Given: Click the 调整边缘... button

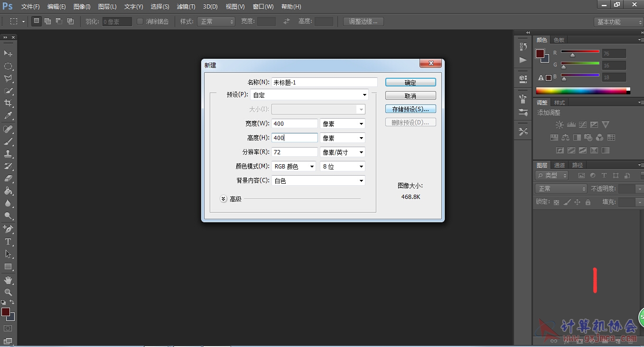Looking at the screenshot, I should 364,21.
